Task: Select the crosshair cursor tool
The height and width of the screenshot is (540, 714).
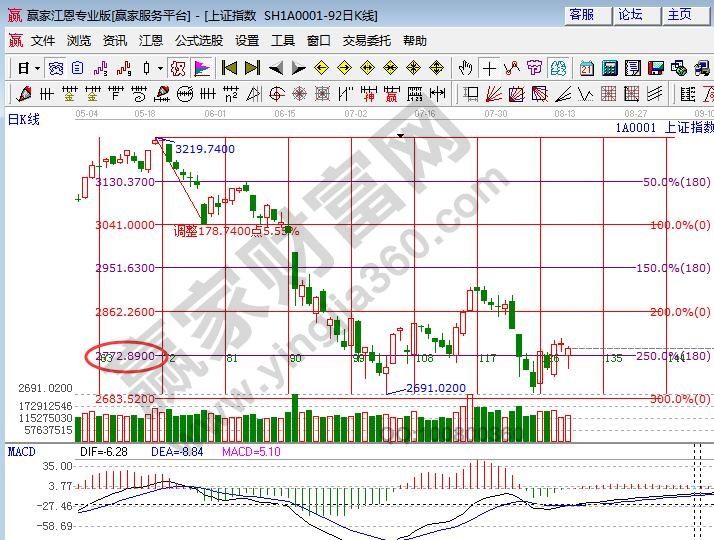Action: tap(489, 68)
